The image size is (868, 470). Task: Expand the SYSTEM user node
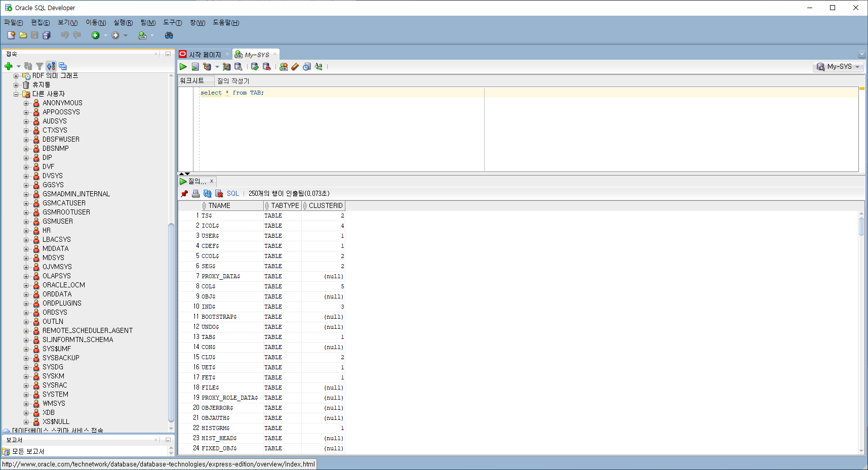(x=26, y=395)
